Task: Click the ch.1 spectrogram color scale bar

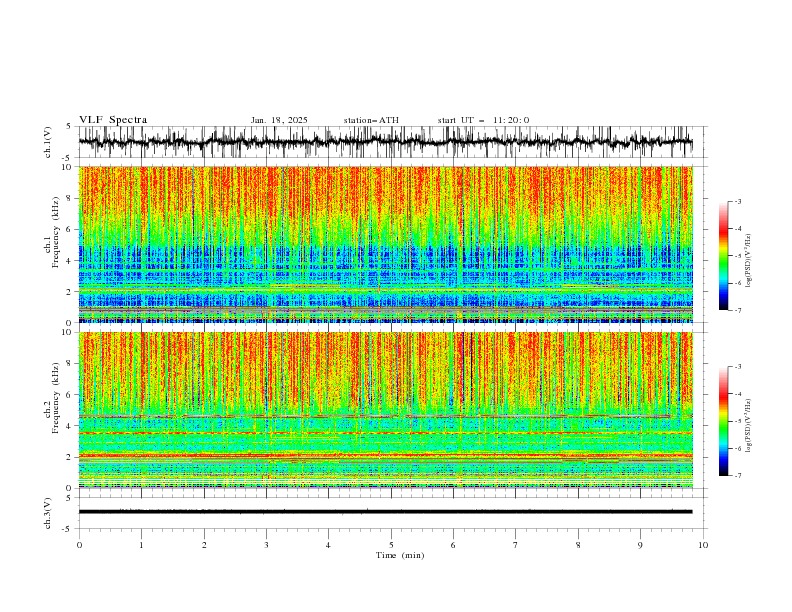Action: click(724, 255)
